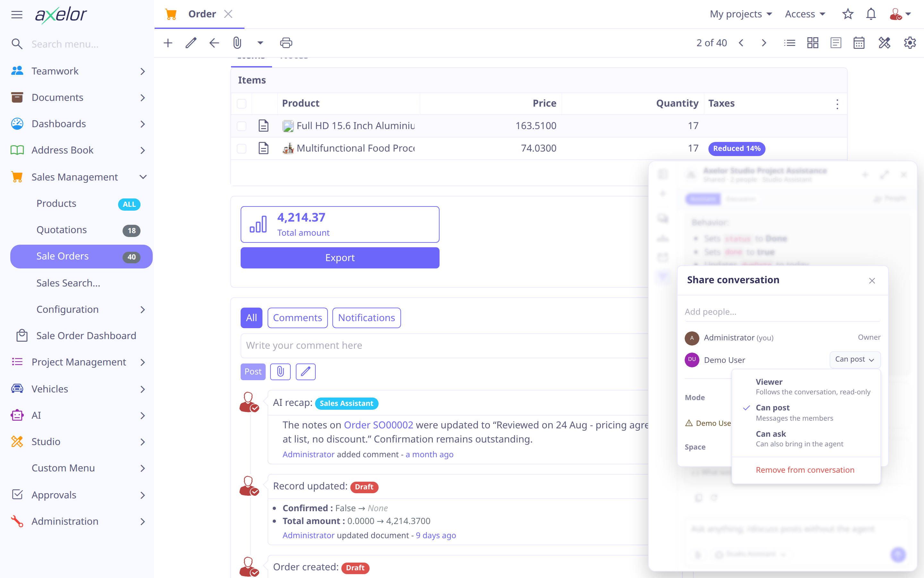Image resolution: width=924 pixels, height=578 pixels.
Task: Open the Access dropdown
Action: 805,14
